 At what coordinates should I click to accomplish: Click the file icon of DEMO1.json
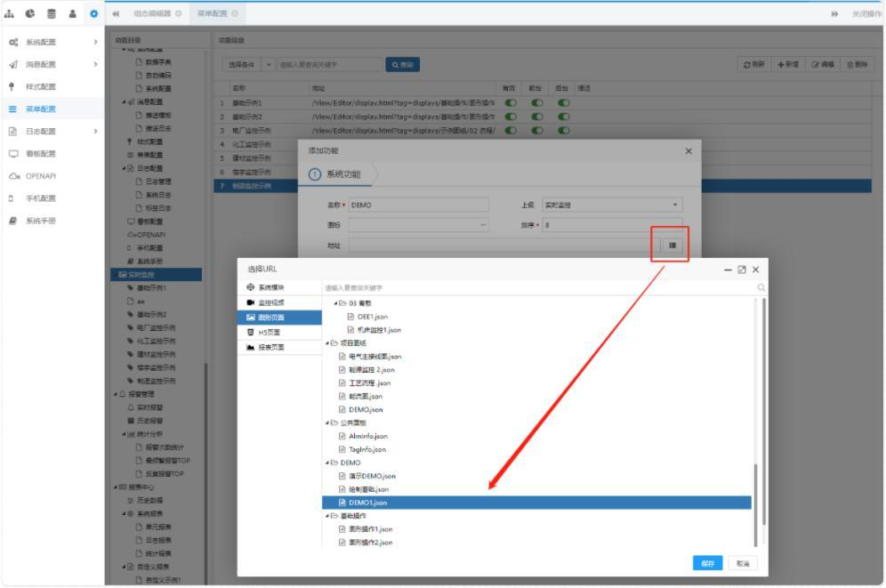click(x=342, y=503)
